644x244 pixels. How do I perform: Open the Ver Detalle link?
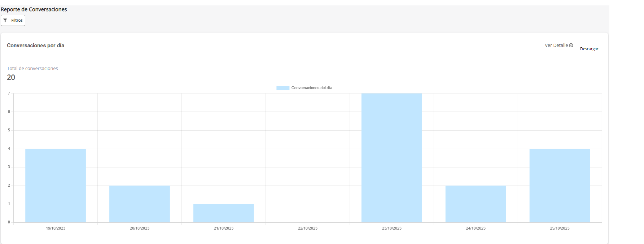tap(556, 45)
